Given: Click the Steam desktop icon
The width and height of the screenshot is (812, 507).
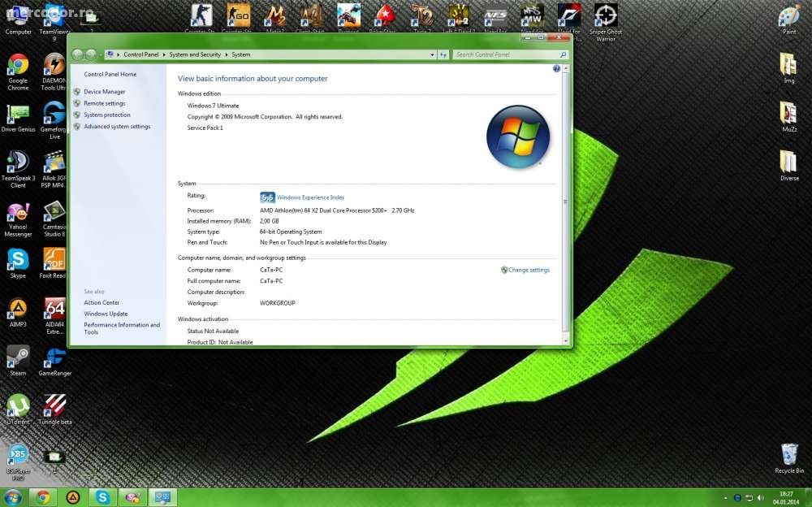Looking at the screenshot, I should (x=18, y=357).
